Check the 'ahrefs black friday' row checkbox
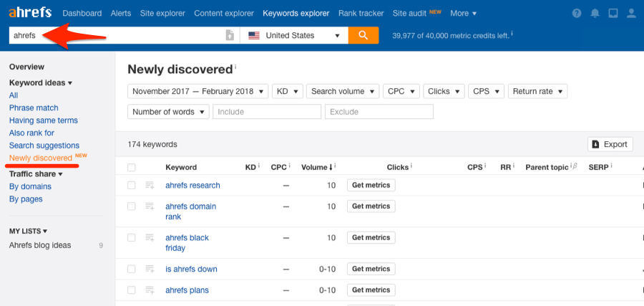 pyautogui.click(x=132, y=238)
